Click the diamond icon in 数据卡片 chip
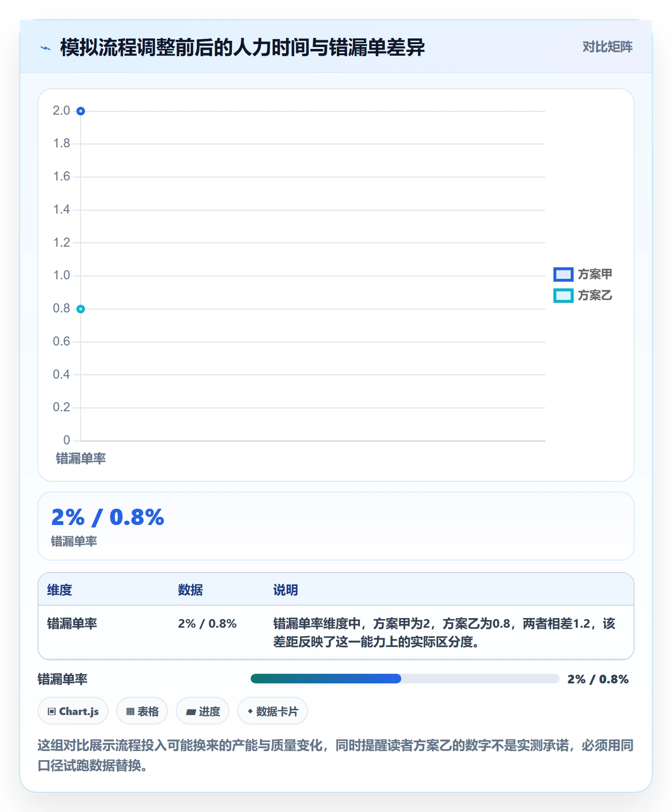Viewport: 672px width, 812px height. click(x=250, y=711)
